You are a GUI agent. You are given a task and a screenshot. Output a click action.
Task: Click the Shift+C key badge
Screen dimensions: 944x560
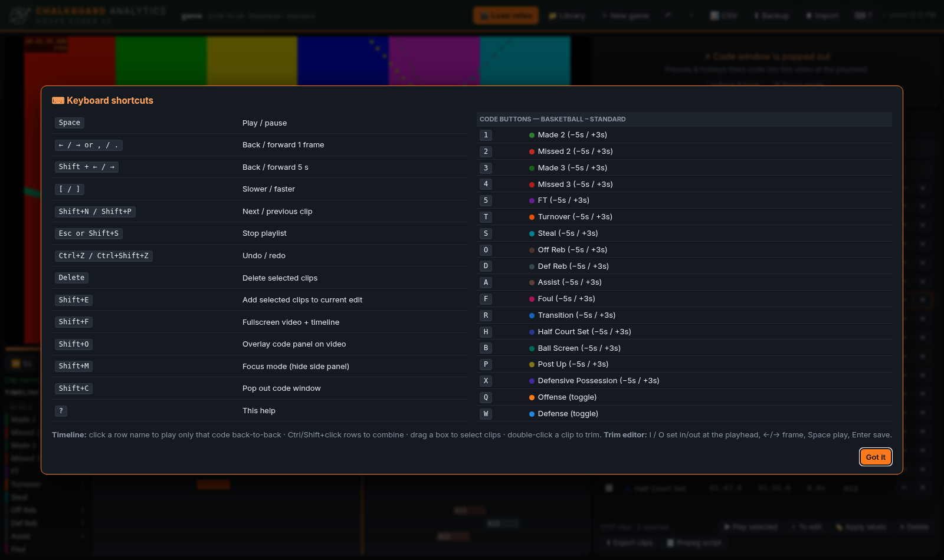tap(74, 388)
